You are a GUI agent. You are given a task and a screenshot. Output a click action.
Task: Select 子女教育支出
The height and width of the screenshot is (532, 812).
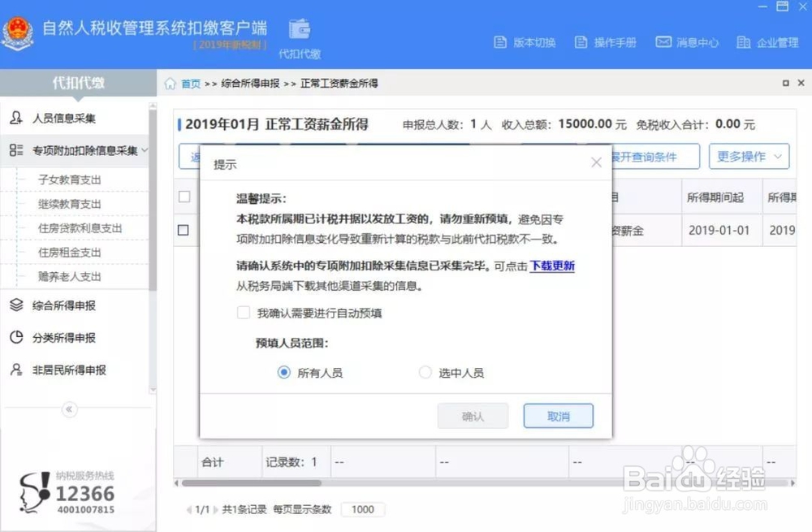tap(69, 179)
